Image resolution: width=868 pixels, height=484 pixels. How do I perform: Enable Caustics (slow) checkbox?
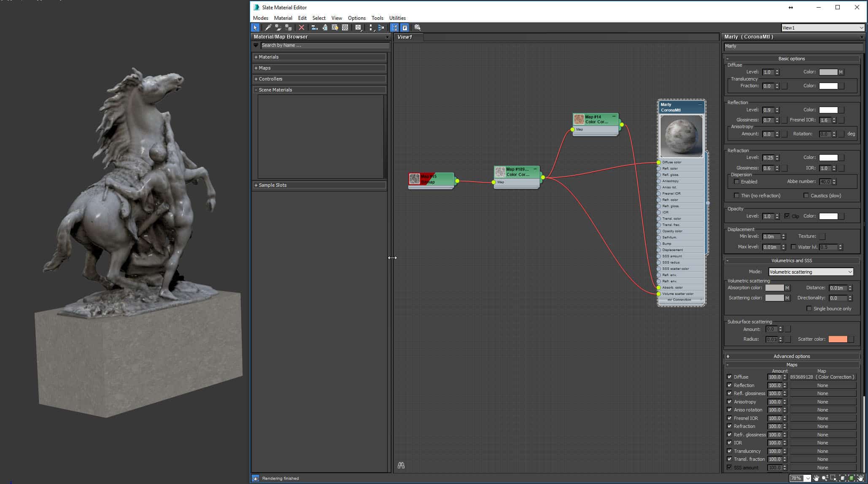[x=806, y=196]
